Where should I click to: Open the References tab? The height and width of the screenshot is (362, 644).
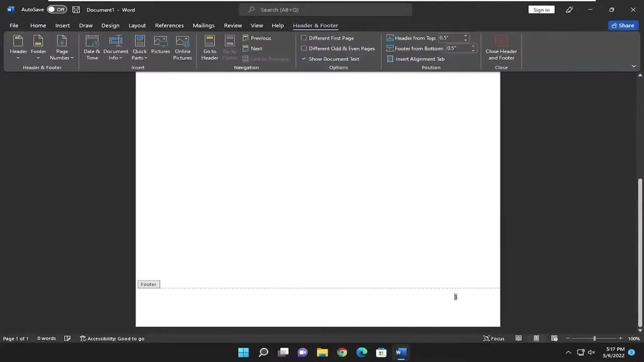(169, 25)
